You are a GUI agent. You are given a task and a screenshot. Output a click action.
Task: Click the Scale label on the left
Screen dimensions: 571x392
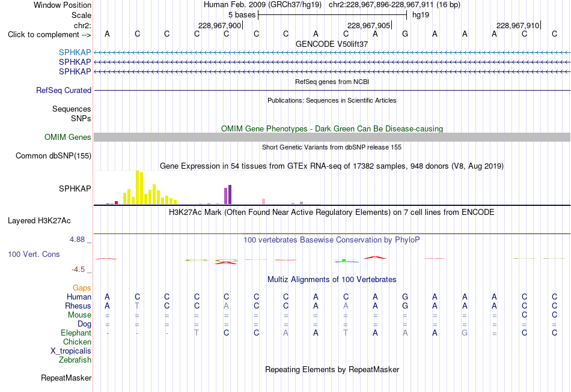[81, 15]
